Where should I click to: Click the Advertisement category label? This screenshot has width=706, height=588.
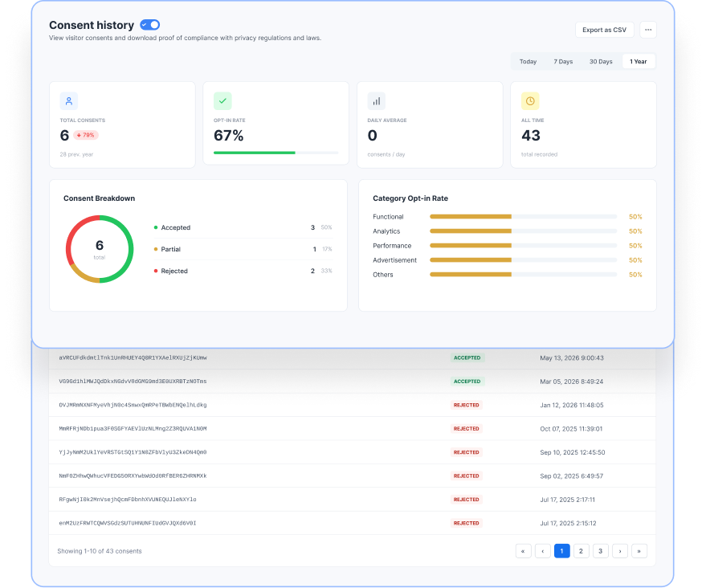394,259
